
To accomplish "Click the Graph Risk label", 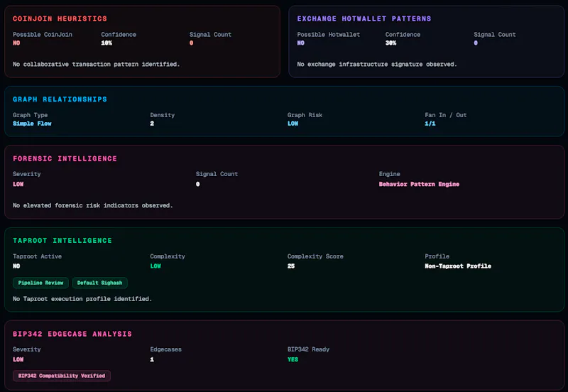I will pyautogui.click(x=305, y=115).
